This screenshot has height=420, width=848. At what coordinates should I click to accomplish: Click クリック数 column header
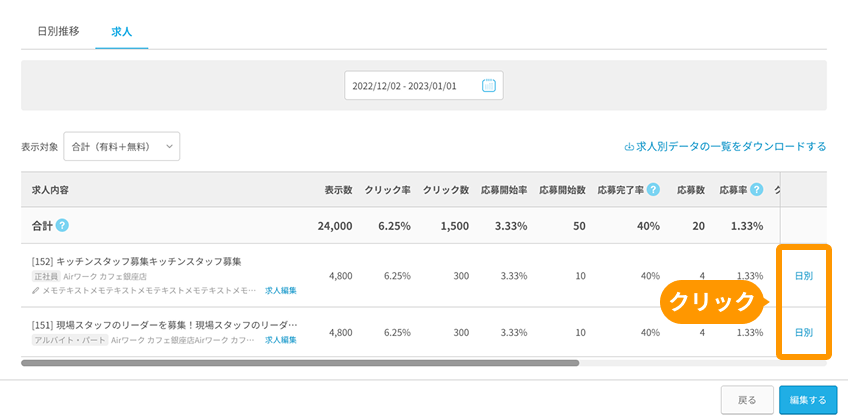pyautogui.click(x=446, y=190)
